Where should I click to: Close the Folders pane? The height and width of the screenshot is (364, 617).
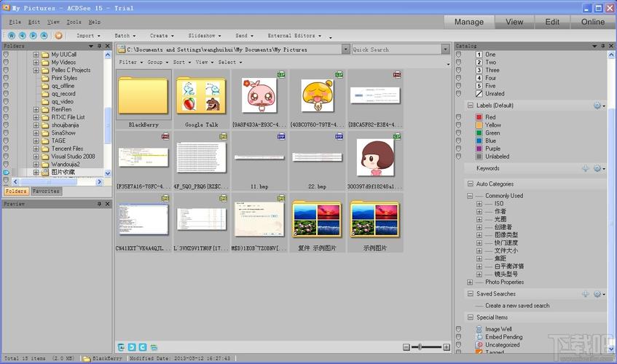[x=107, y=46]
